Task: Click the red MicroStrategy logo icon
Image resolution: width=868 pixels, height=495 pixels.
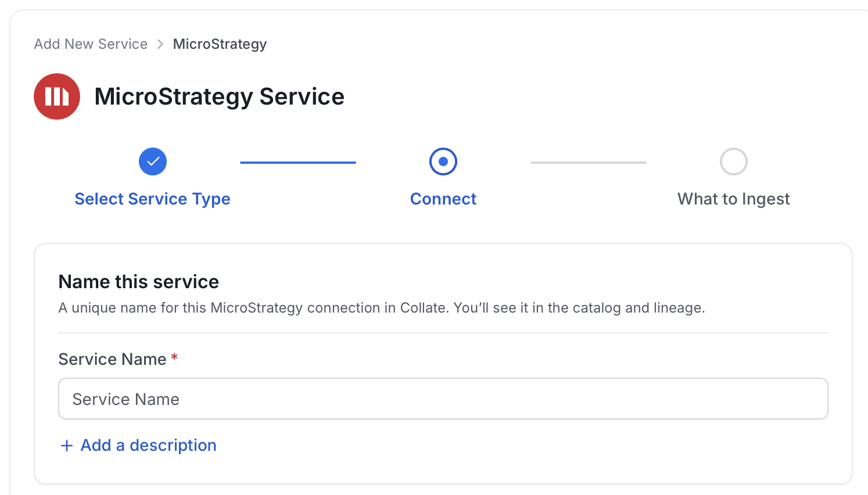Action: (x=57, y=96)
